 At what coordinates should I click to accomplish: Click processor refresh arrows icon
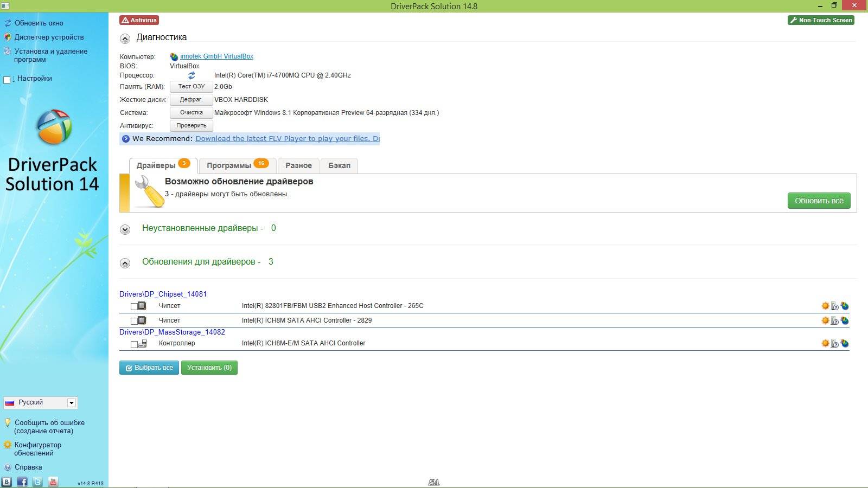coord(192,75)
